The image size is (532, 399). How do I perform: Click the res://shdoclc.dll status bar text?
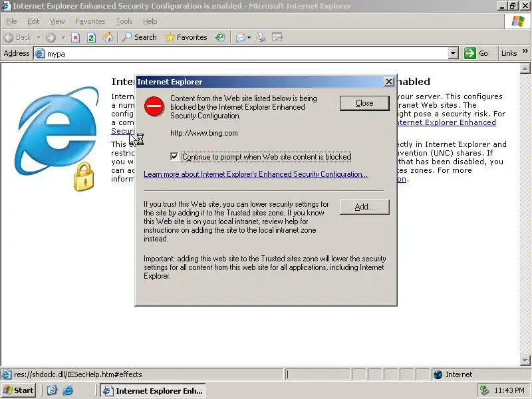coord(78,374)
